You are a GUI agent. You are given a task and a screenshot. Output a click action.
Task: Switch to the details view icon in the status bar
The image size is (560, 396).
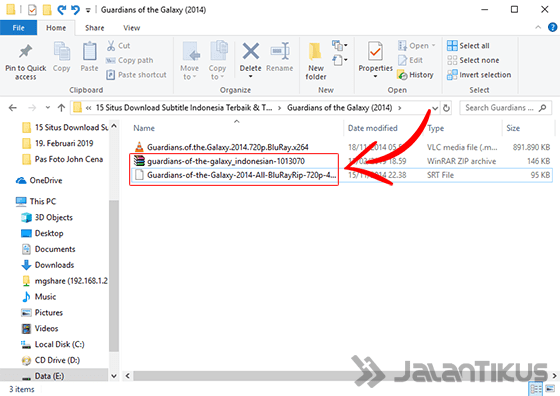536,389
